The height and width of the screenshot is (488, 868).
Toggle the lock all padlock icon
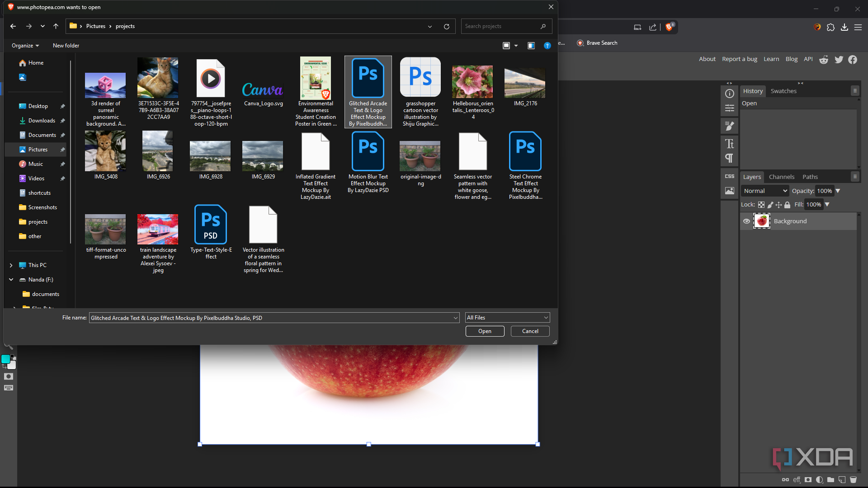tap(787, 205)
